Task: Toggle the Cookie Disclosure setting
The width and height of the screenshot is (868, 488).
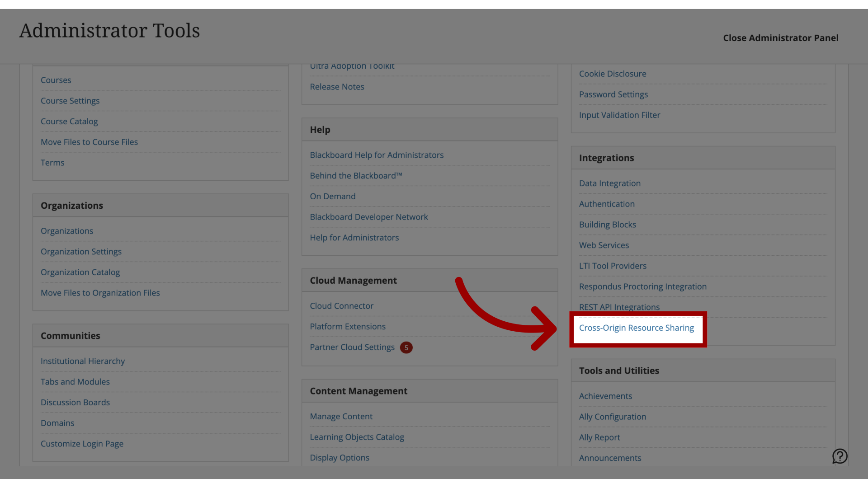Action: click(x=612, y=74)
